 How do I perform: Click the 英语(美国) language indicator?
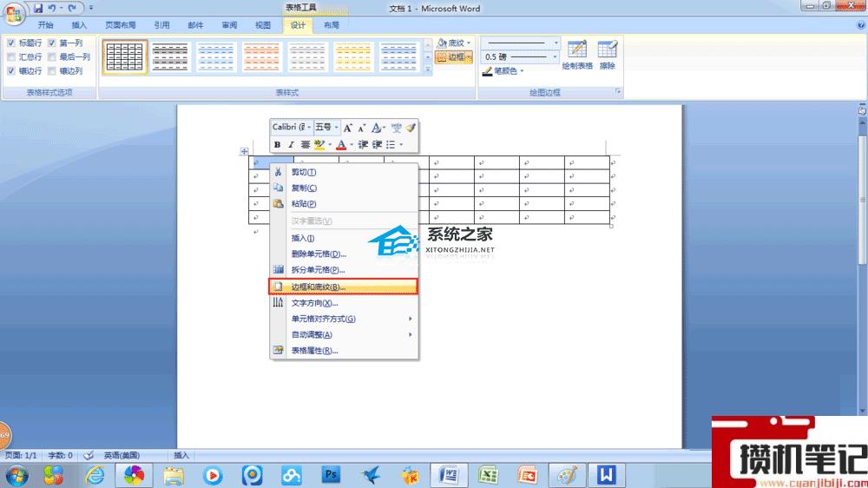click(x=122, y=455)
